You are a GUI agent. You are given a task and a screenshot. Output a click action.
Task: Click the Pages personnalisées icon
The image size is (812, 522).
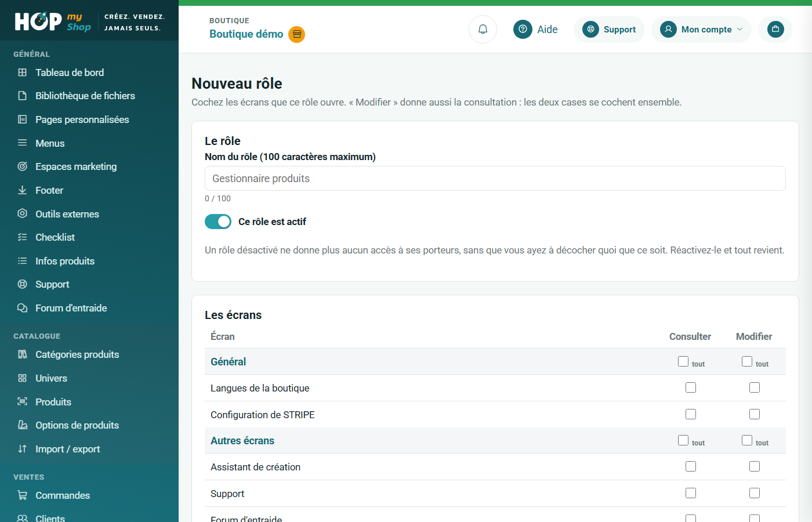tap(23, 119)
